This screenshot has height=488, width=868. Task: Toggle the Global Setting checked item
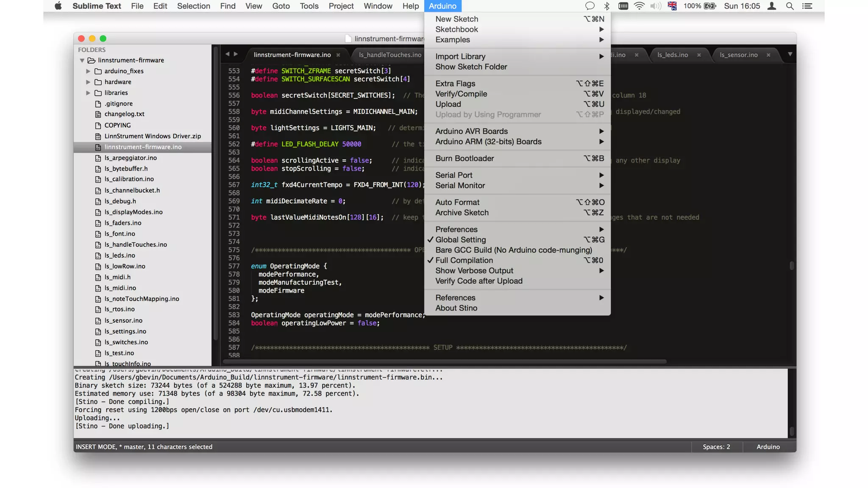(460, 240)
